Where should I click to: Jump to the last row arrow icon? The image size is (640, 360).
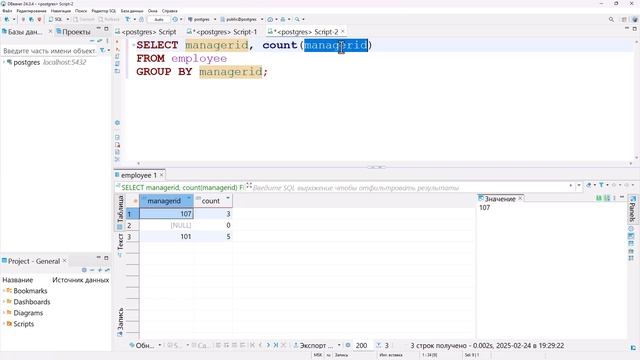[276, 345]
